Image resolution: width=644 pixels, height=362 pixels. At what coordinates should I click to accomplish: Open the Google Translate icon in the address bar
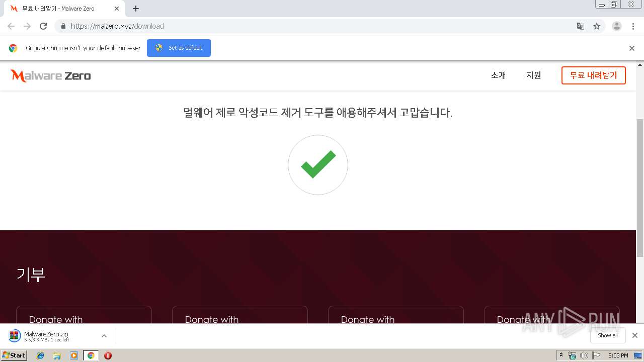[x=580, y=26]
